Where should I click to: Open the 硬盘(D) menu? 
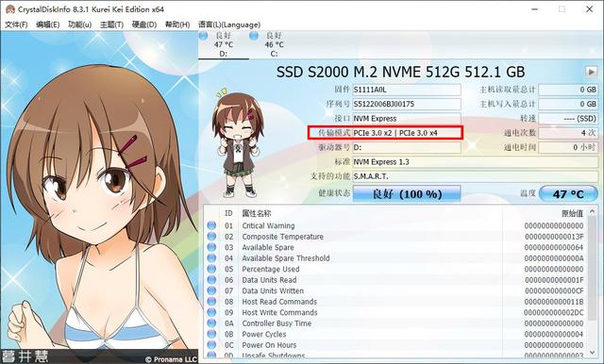pyautogui.click(x=143, y=25)
